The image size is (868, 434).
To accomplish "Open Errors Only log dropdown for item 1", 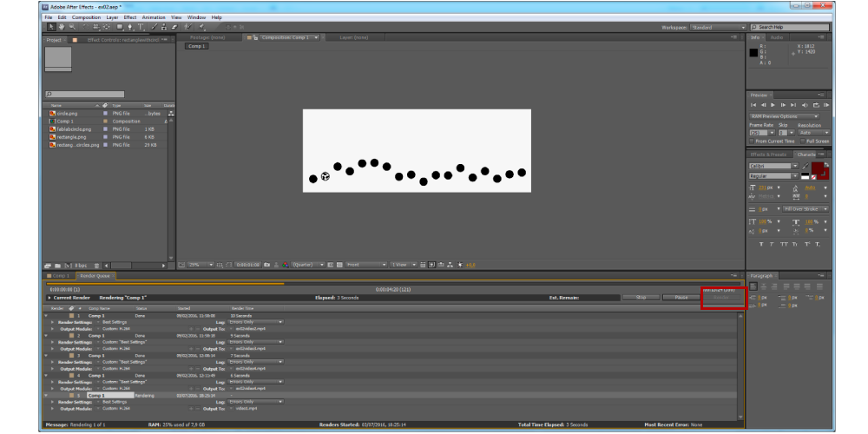I will tap(255, 322).
